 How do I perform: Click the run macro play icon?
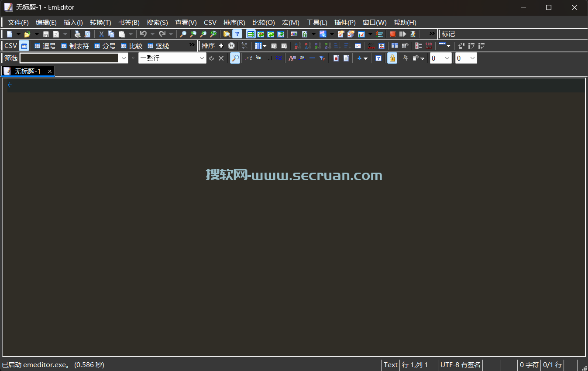tap(402, 34)
